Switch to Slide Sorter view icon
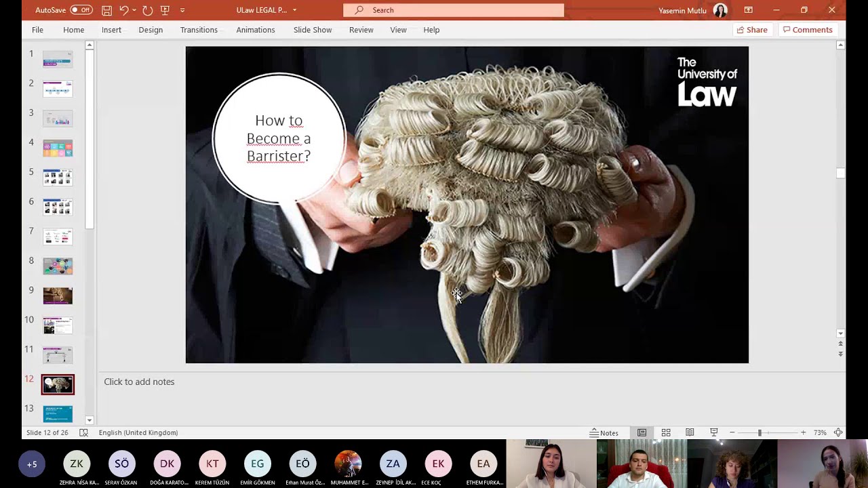868x488 pixels. pyautogui.click(x=666, y=432)
